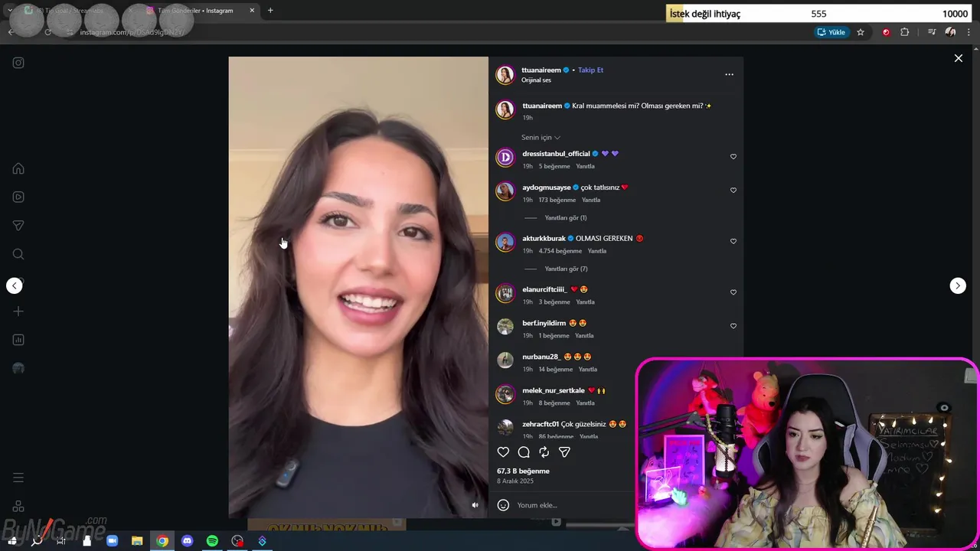Open Chrome profile avatar in toolbar
980x551 pixels.
[x=950, y=32]
